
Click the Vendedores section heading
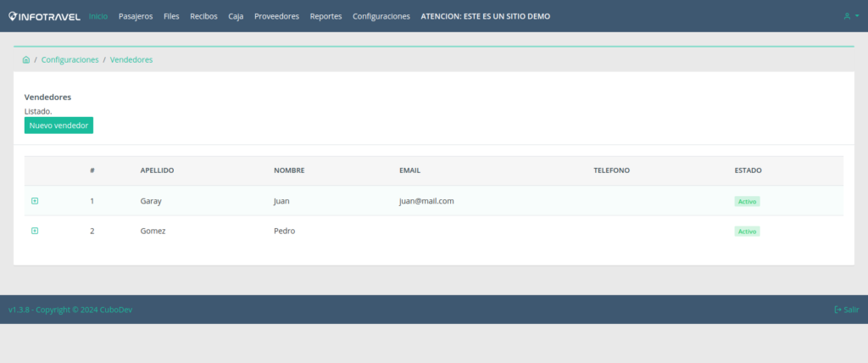(47, 97)
